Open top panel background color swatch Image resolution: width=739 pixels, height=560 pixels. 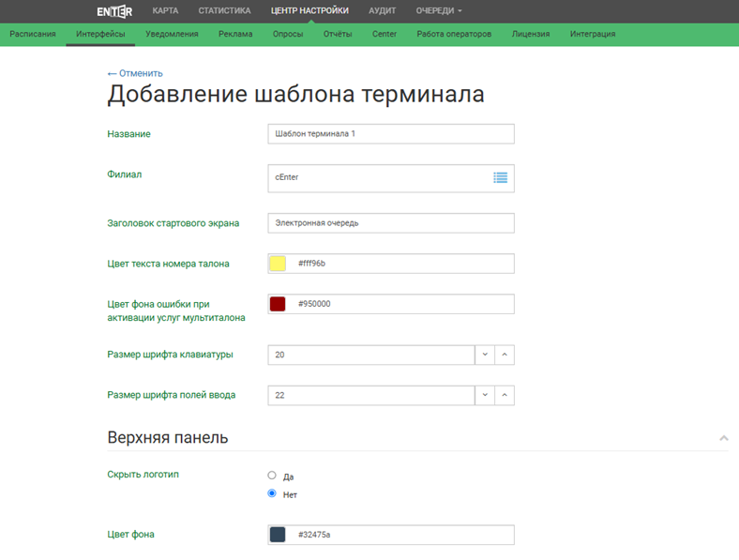pos(278,535)
